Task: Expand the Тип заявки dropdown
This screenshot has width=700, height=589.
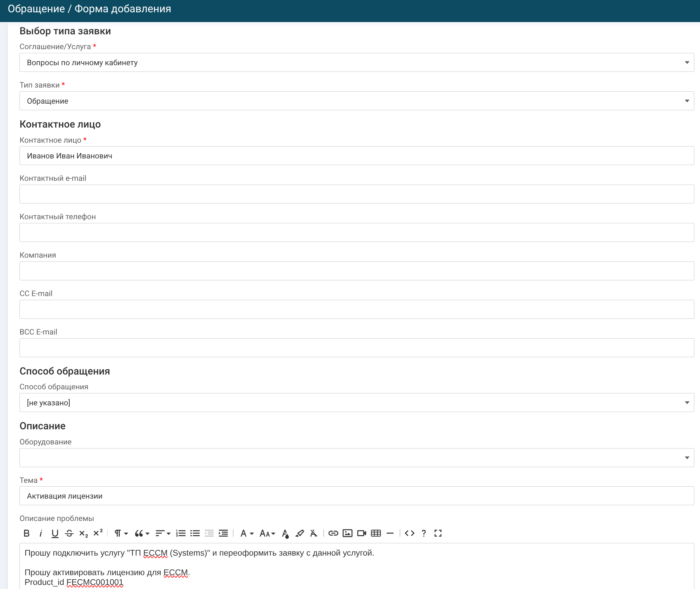Action: (x=356, y=101)
